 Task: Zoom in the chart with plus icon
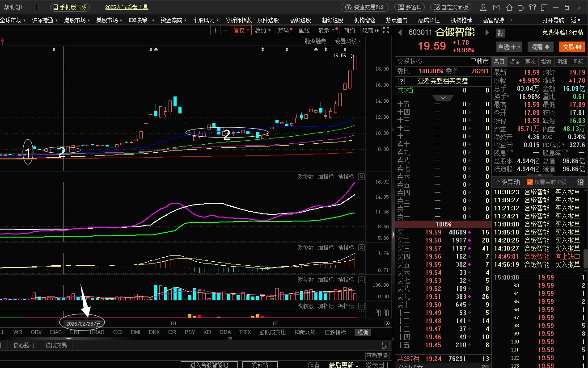pos(215,30)
